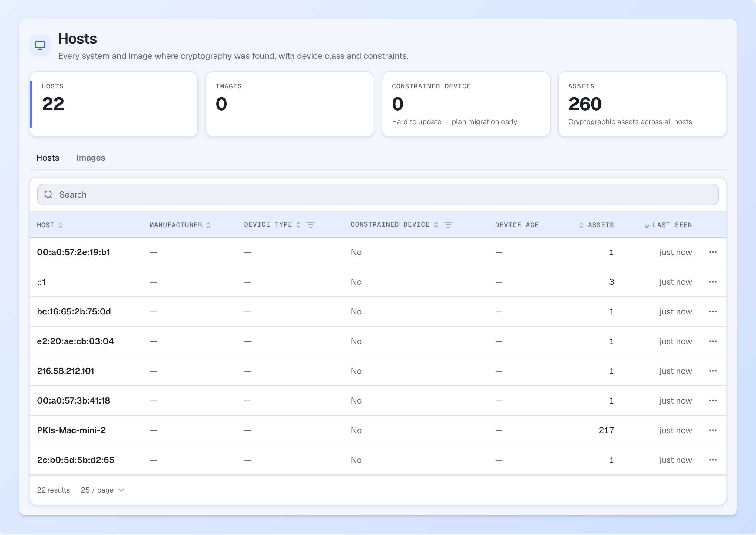This screenshot has height=535, width=756.
Task: Focus the Search input field
Action: click(x=378, y=195)
